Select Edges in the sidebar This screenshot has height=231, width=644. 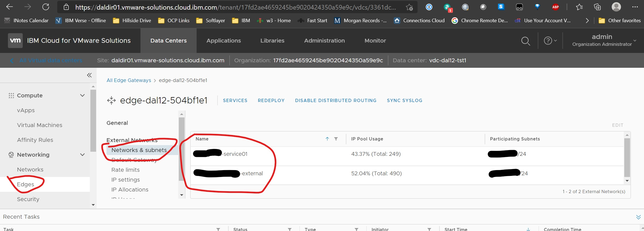[45, 184]
